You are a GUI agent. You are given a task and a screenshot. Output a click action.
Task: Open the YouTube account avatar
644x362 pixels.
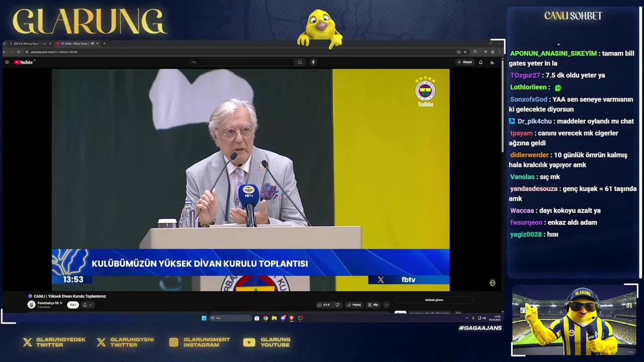click(493, 62)
